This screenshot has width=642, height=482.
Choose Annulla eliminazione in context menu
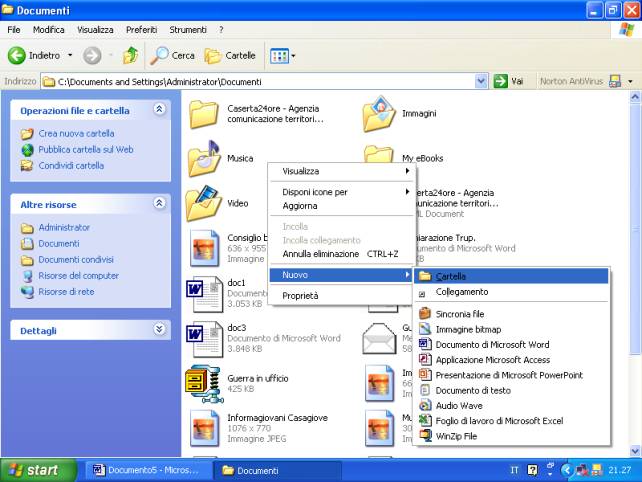[x=341, y=254]
